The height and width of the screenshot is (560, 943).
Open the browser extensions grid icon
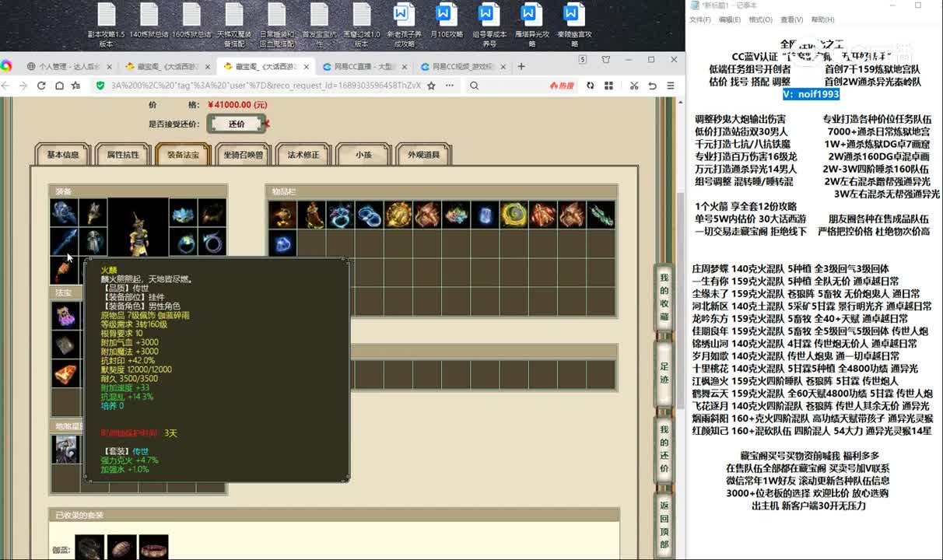coord(609,86)
